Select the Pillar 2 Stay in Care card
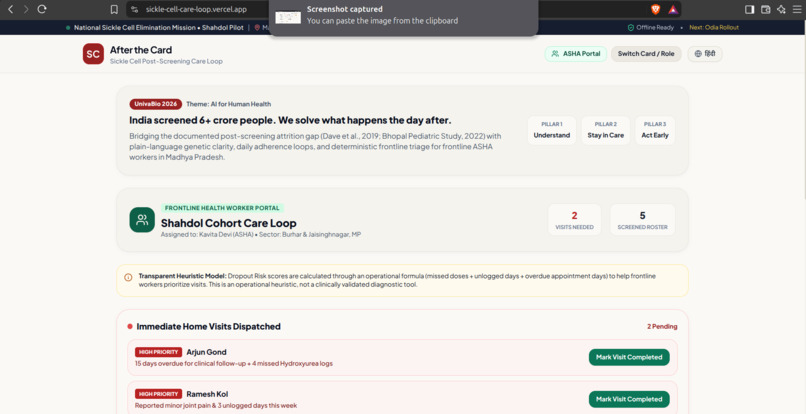The image size is (806, 414). (x=606, y=130)
